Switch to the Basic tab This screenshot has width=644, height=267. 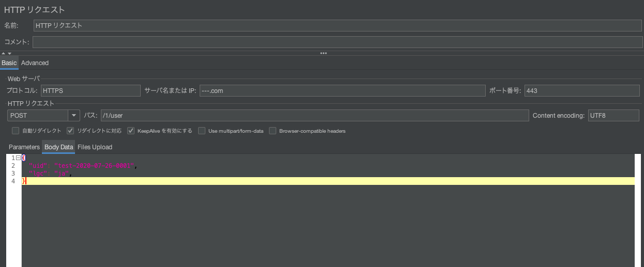point(9,63)
